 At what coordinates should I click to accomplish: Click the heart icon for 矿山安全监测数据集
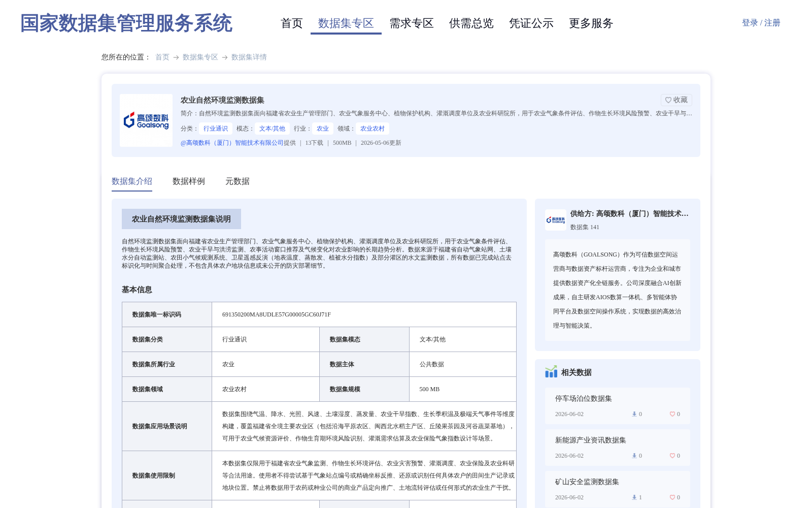(x=672, y=497)
